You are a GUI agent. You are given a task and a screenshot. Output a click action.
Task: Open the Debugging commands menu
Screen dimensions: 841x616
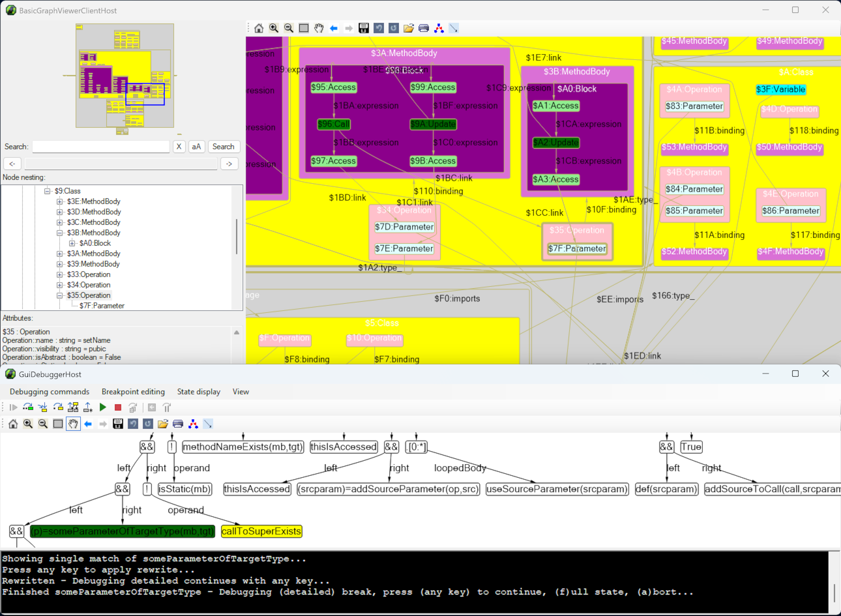coord(50,392)
